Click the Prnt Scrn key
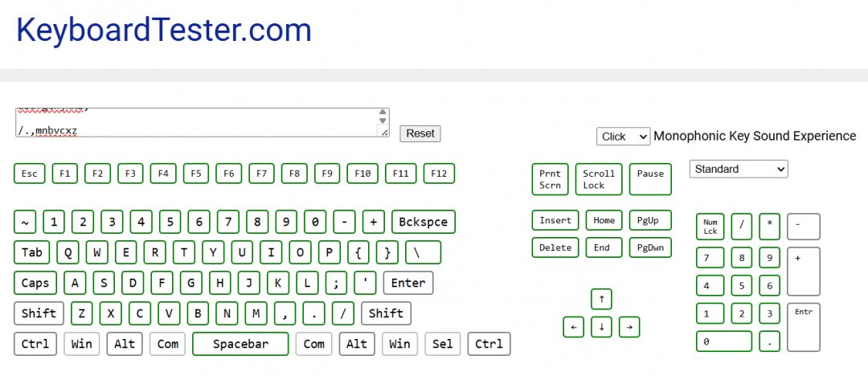This screenshot has width=868, height=376. 551,179
